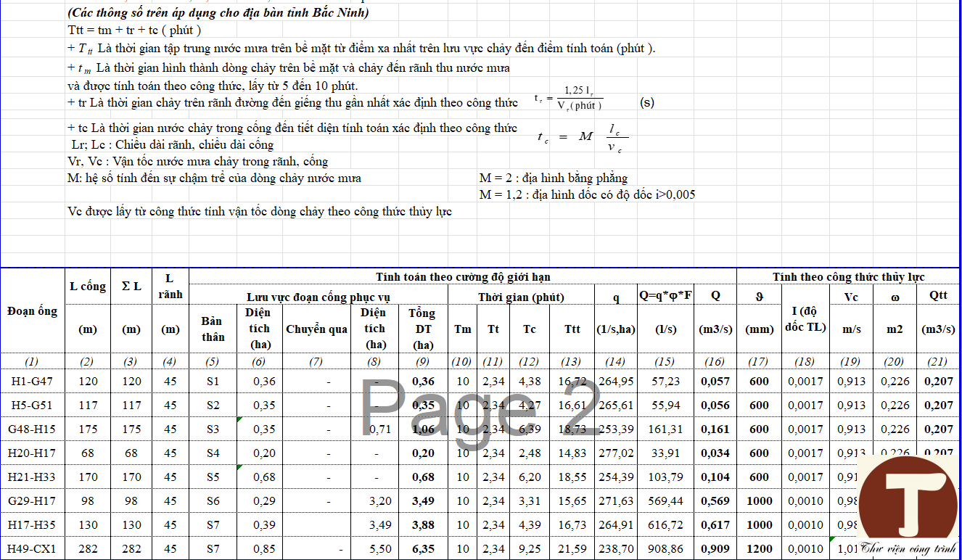The image size is (962, 560).
Task: Select cell S3 in Bản thân column
Action: (x=212, y=429)
